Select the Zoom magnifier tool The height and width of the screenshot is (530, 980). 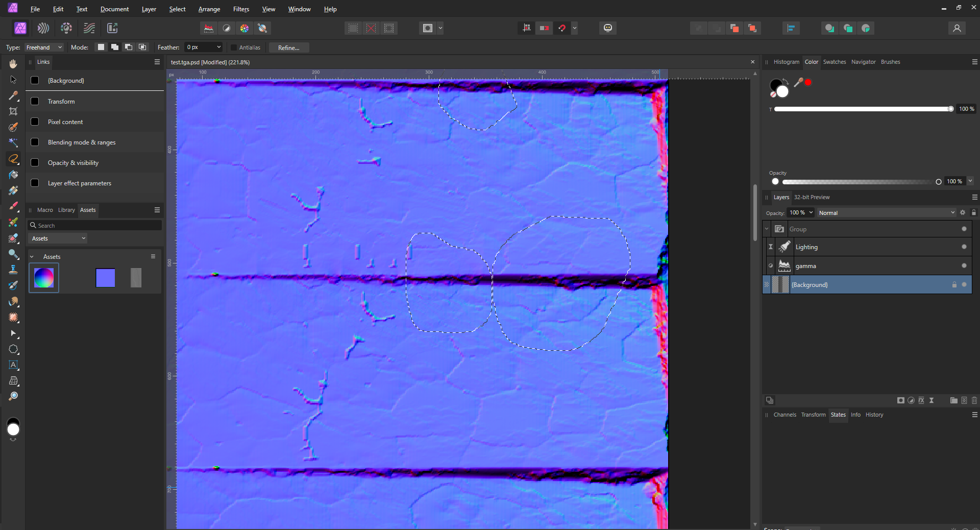13,397
